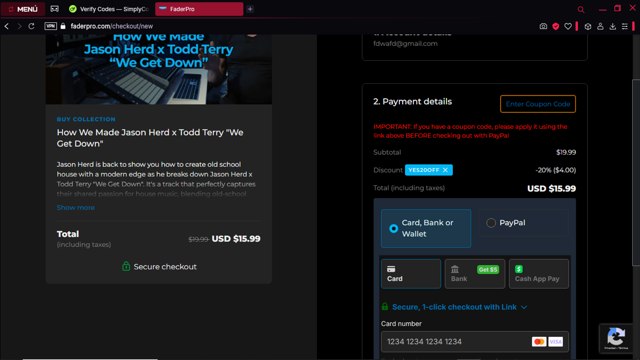Click the reCAPTCHA badge
Viewport: 640px width, 360px height.
tap(616, 338)
